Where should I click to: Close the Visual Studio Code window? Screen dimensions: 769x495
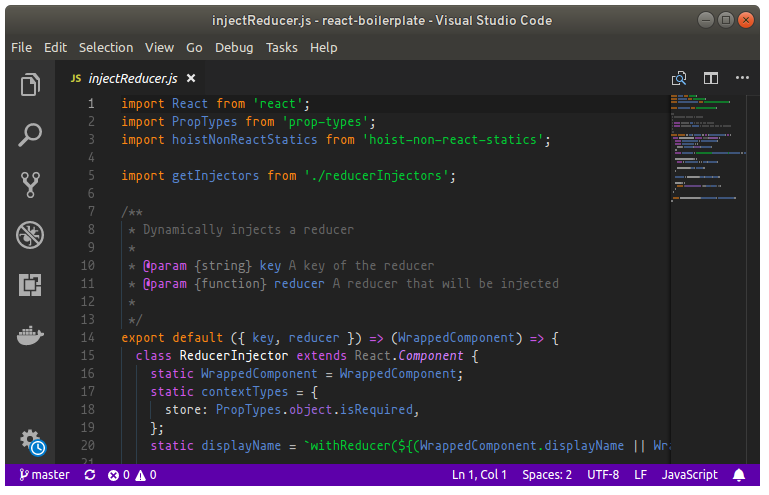745,20
